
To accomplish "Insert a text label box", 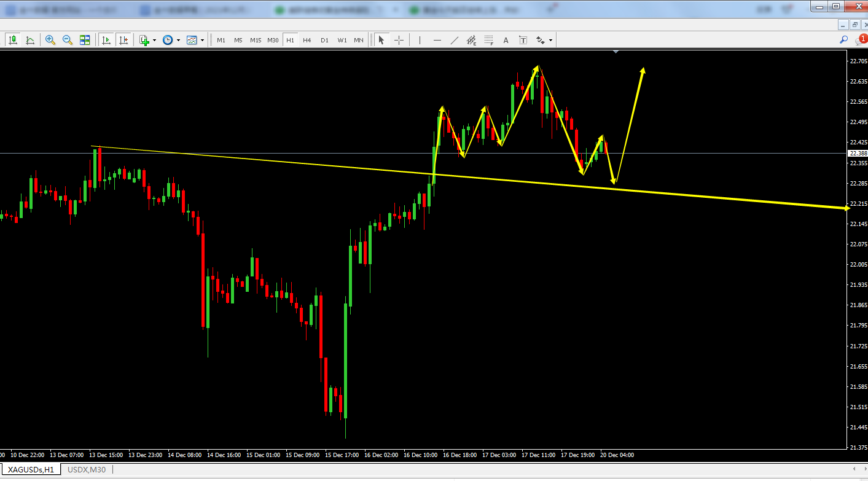I will [523, 40].
